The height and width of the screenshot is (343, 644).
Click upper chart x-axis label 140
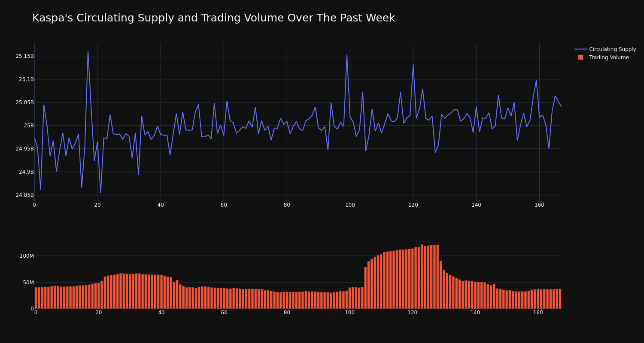(476, 205)
